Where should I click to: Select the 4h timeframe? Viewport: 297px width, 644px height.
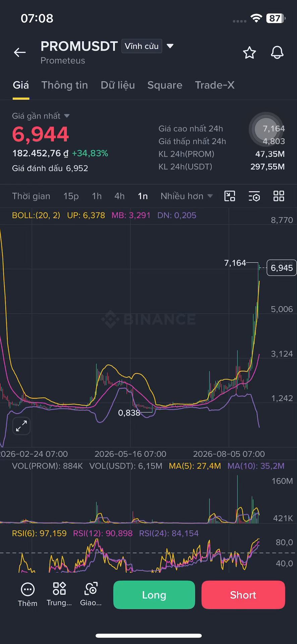[x=120, y=196]
